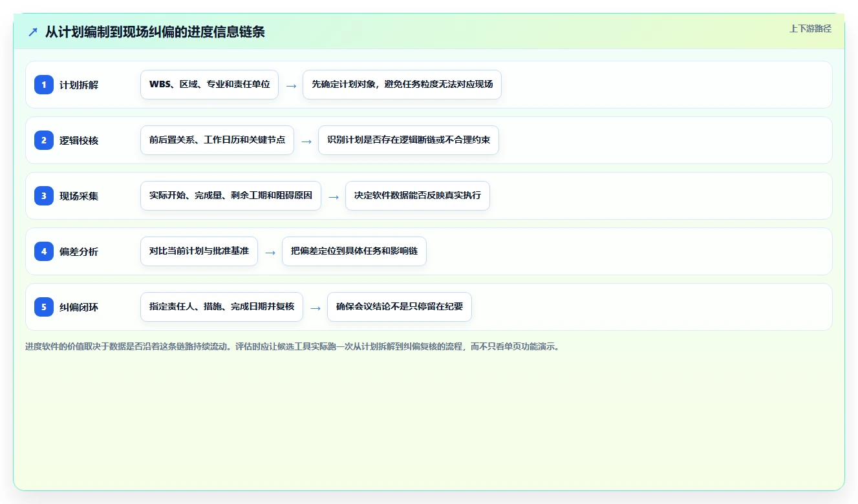The width and height of the screenshot is (858, 504).
Task: Select step number 5 badge
Action: [44, 307]
